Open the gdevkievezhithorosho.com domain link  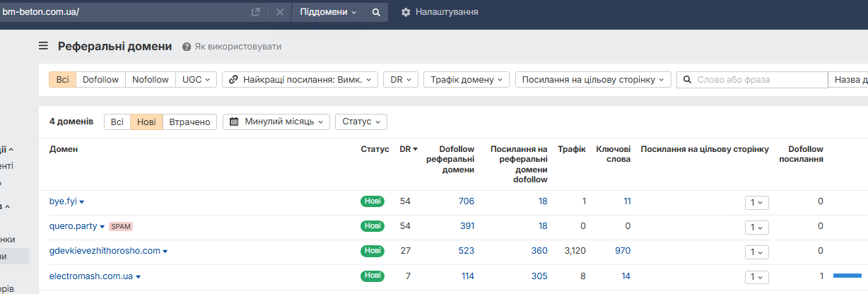pyautogui.click(x=105, y=251)
